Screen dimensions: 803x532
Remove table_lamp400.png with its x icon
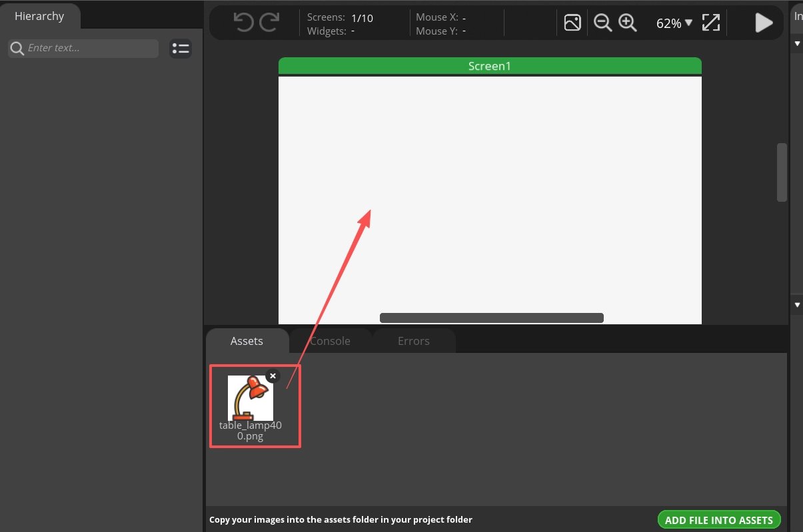click(x=273, y=376)
